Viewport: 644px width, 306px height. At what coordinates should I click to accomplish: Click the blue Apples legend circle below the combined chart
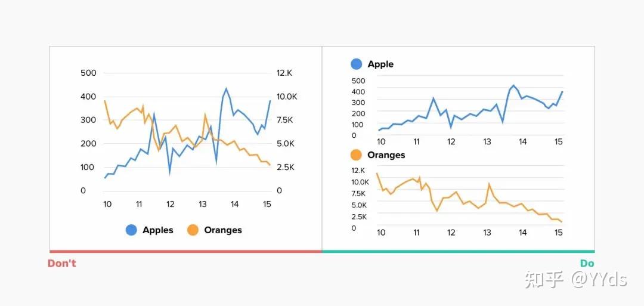pyautogui.click(x=131, y=230)
